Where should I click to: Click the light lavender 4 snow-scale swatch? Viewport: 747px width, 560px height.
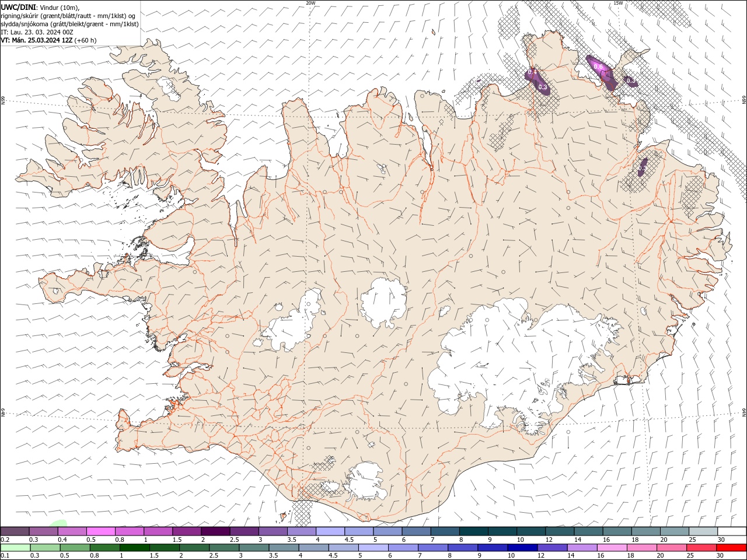pyautogui.click(x=330, y=531)
